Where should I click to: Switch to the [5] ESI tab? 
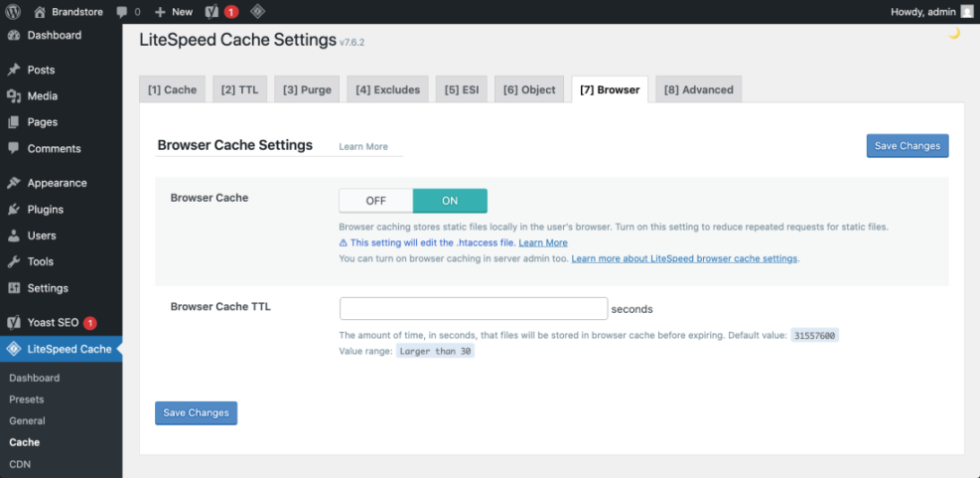point(462,89)
